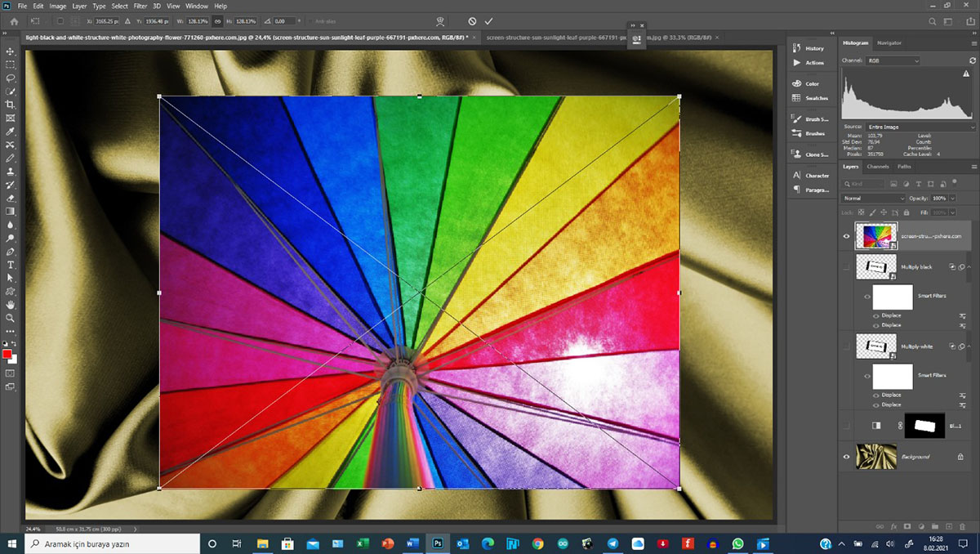
Task: Hide the Background layer
Action: [846, 457]
